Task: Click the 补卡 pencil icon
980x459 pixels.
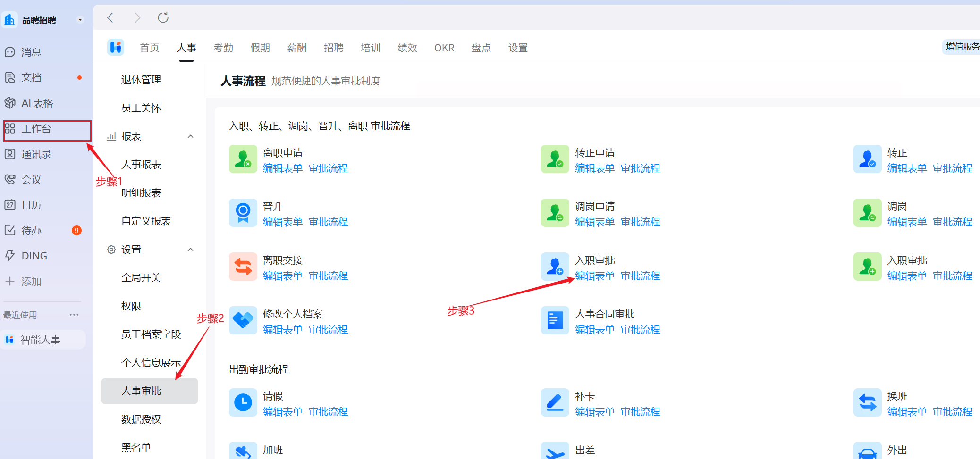Action: click(555, 402)
